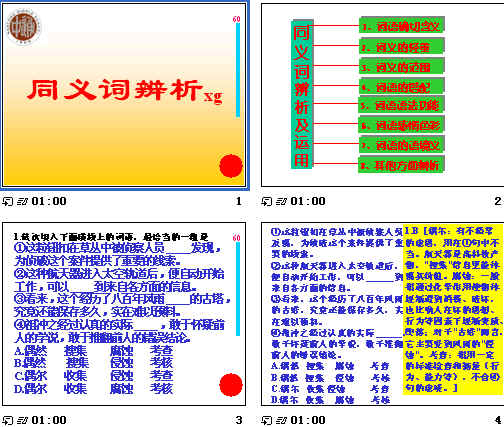
Task: Click the round logo emblem on slide 1
Action: point(24,27)
